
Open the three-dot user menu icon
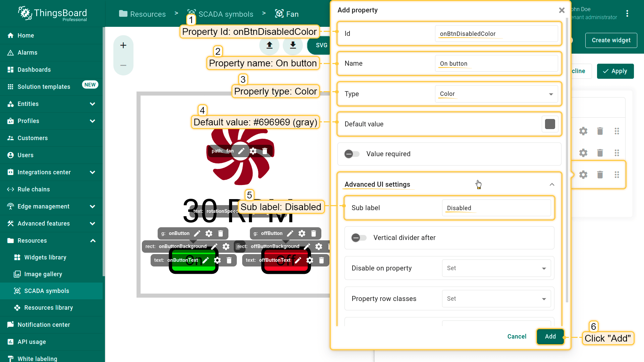[x=627, y=13]
